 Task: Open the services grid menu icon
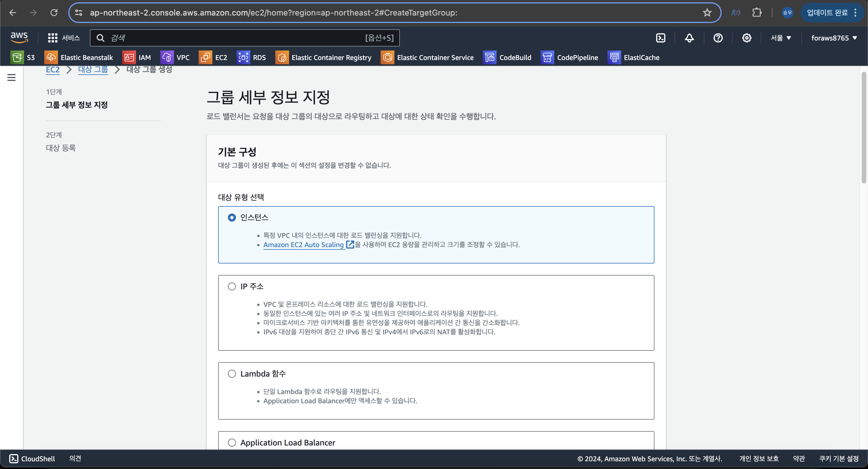pos(53,38)
